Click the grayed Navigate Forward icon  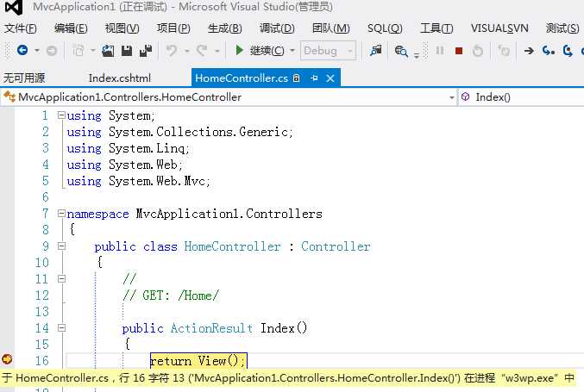(x=52, y=51)
